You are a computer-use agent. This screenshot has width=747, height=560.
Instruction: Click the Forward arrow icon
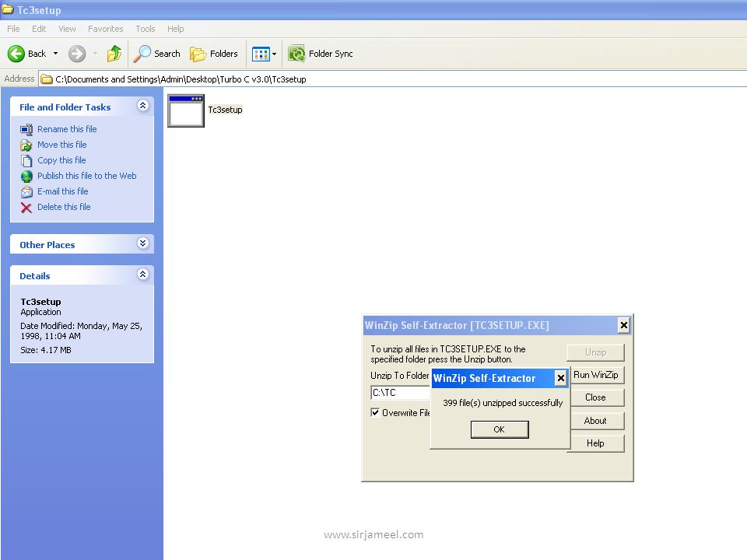pos(77,54)
